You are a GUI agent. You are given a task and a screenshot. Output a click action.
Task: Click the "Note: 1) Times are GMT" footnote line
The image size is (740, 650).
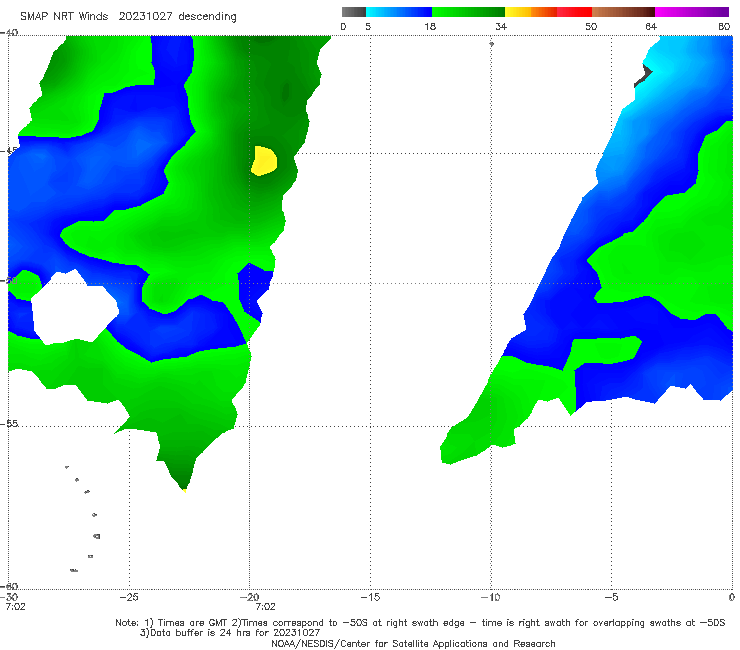pyautogui.click(x=420, y=623)
